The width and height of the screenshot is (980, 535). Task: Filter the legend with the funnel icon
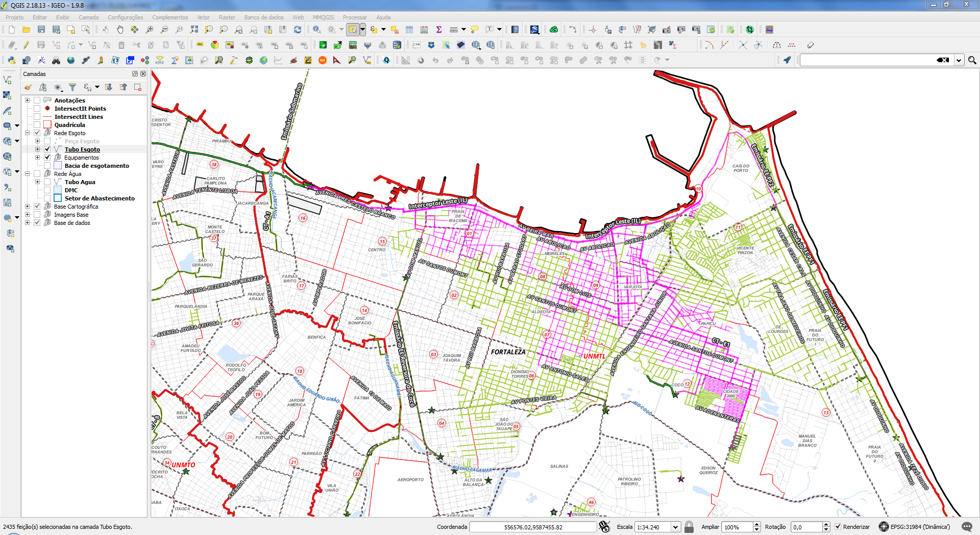point(72,87)
